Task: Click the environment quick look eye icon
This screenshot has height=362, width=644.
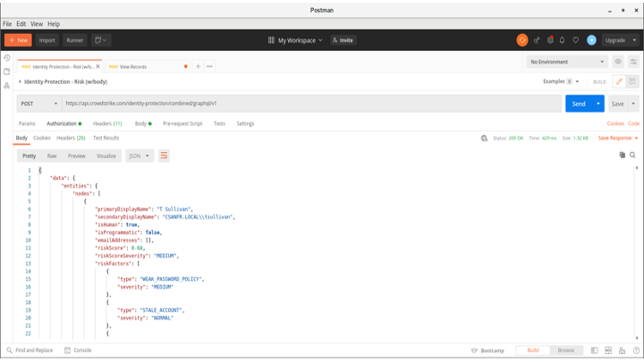Action: 618,62
